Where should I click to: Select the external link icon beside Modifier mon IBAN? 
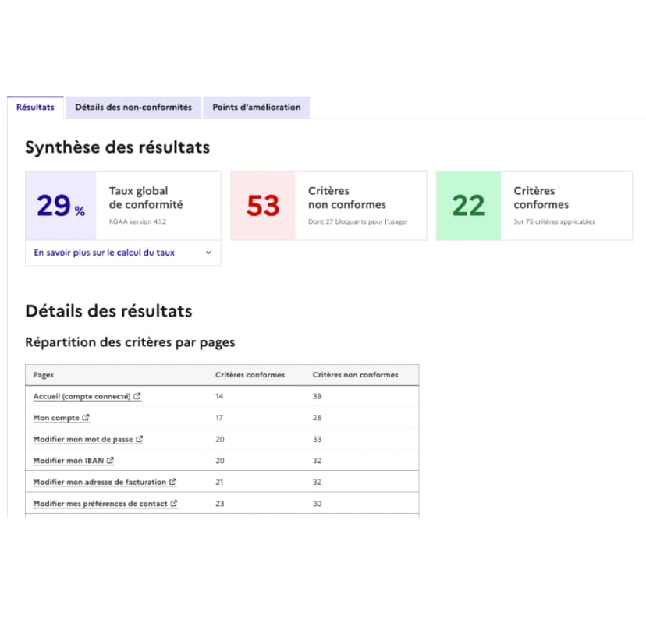[112, 460]
